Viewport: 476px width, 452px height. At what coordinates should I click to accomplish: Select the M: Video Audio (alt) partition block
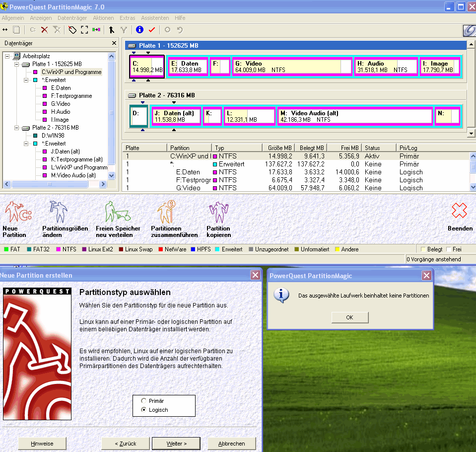coord(354,116)
